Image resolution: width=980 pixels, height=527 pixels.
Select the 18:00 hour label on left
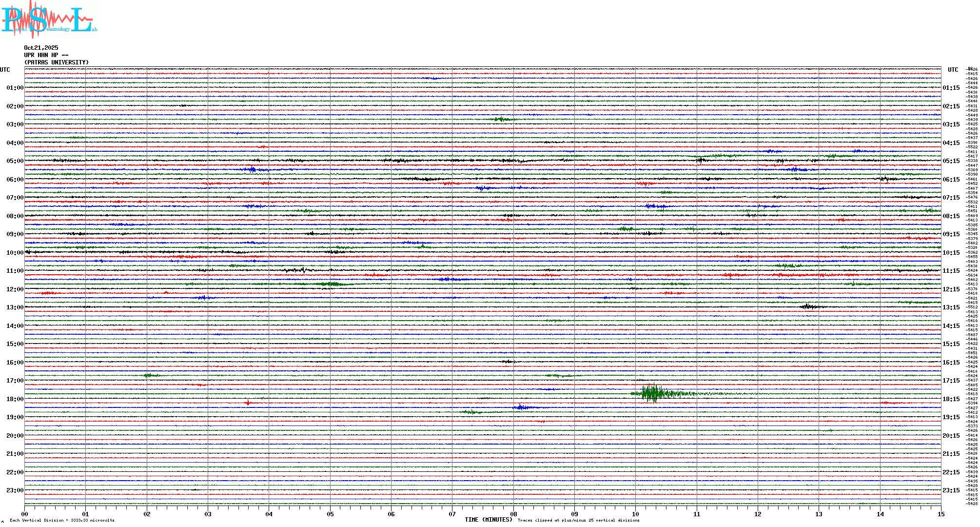(x=15, y=399)
